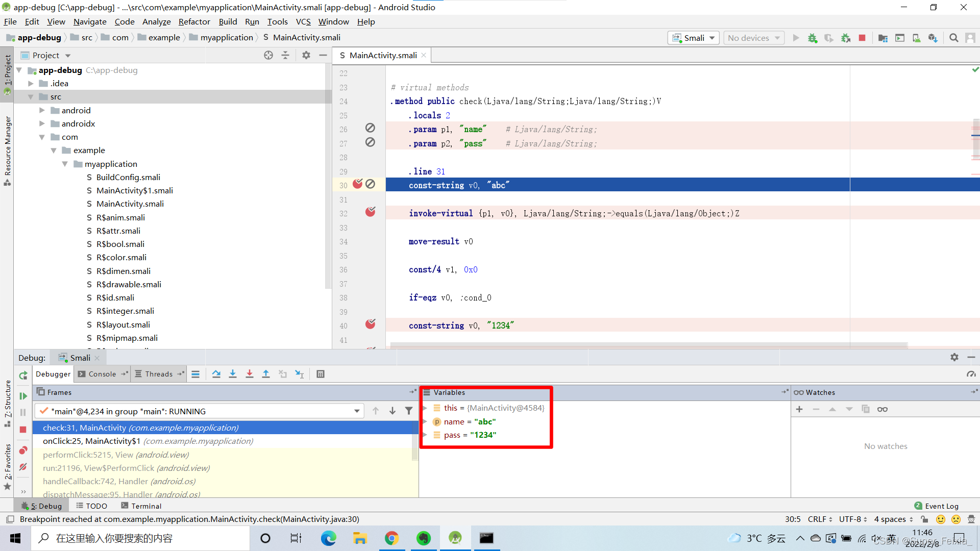This screenshot has width=980, height=551.
Task: Open the Refactor menu
Action: [x=194, y=21]
